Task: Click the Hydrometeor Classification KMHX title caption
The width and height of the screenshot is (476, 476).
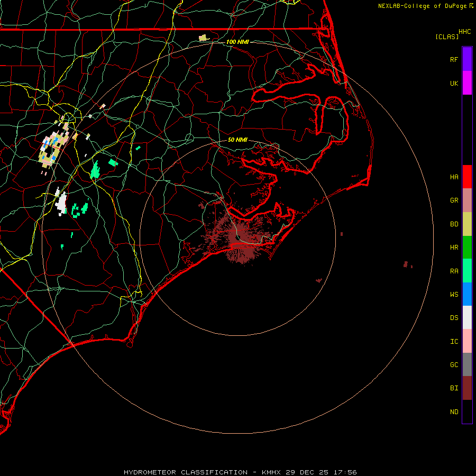Action: click(x=240, y=472)
